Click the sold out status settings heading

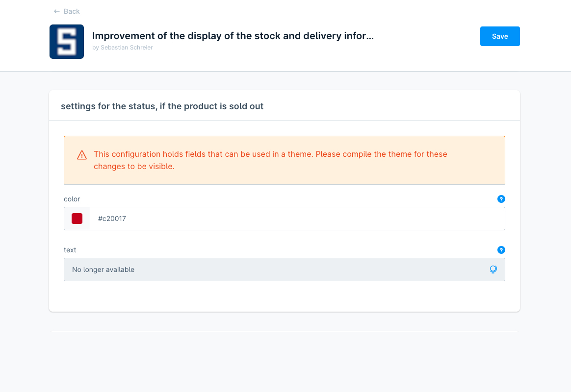pyautogui.click(x=162, y=106)
